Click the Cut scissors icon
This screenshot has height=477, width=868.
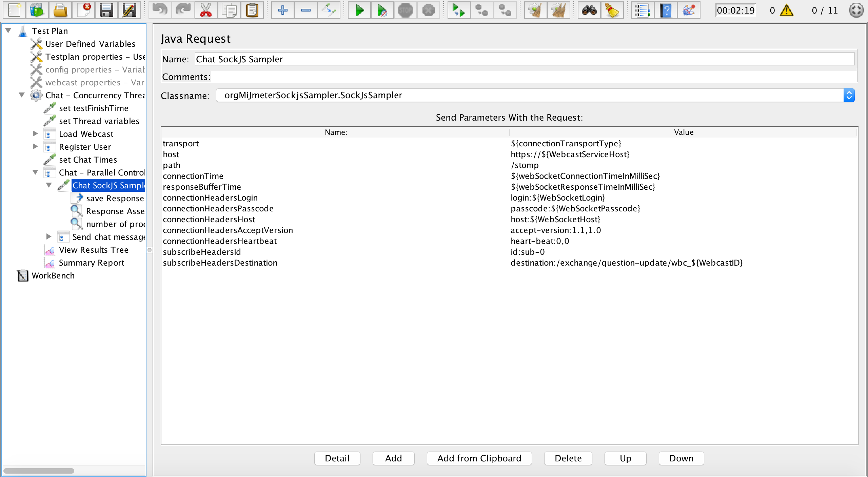(x=206, y=11)
